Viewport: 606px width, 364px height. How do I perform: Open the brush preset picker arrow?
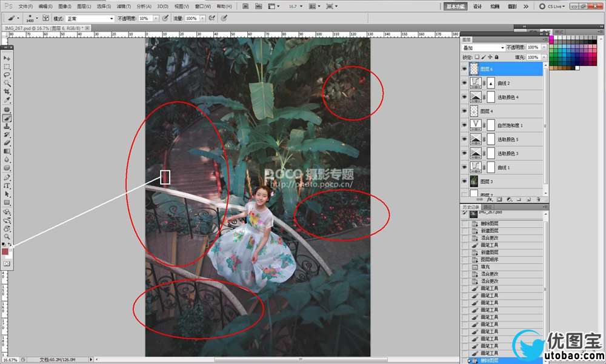point(37,18)
